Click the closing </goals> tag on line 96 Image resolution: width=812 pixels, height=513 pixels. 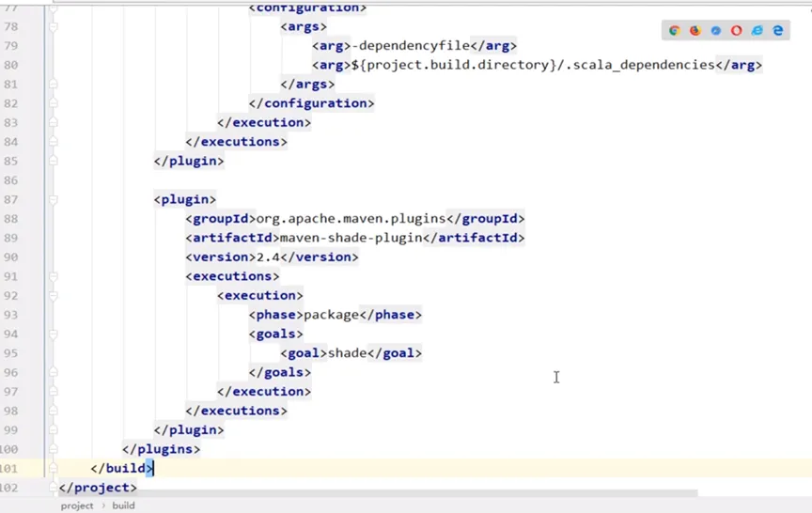(x=280, y=372)
